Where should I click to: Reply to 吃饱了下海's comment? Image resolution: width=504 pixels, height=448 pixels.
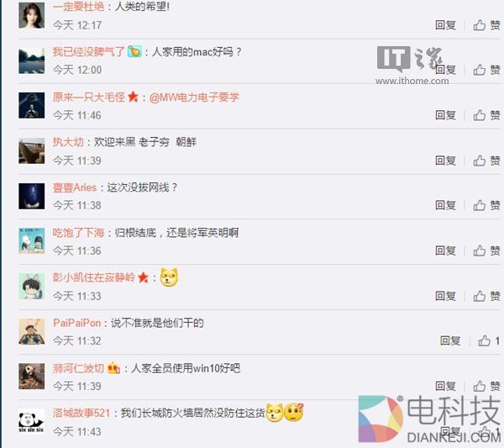point(445,250)
